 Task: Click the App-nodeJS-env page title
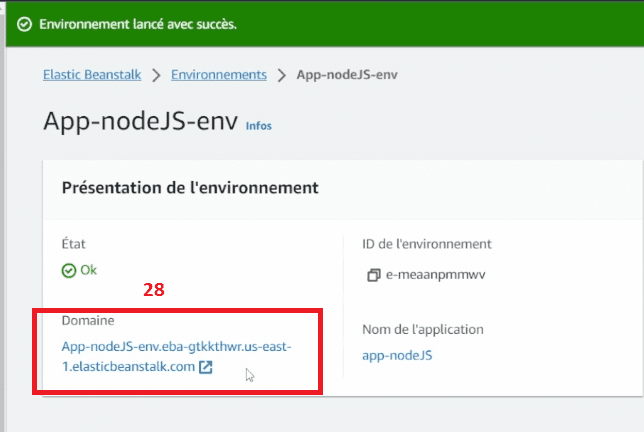pos(141,121)
